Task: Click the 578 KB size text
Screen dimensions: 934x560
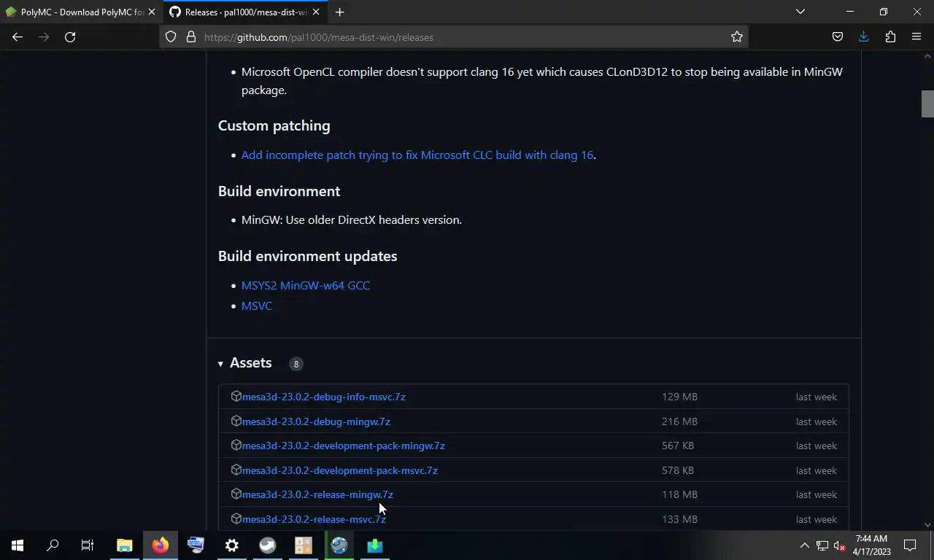Action: point(678,470)
